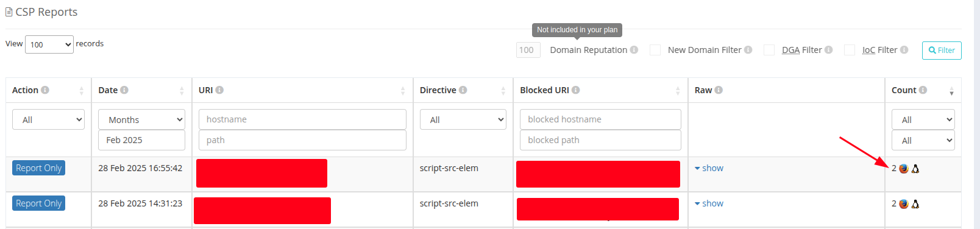Image resolution: width=980 pixels, height=229 pixels.
Task: Click date cell 28 Feb 2025 14:31:23
Action: 140,203
